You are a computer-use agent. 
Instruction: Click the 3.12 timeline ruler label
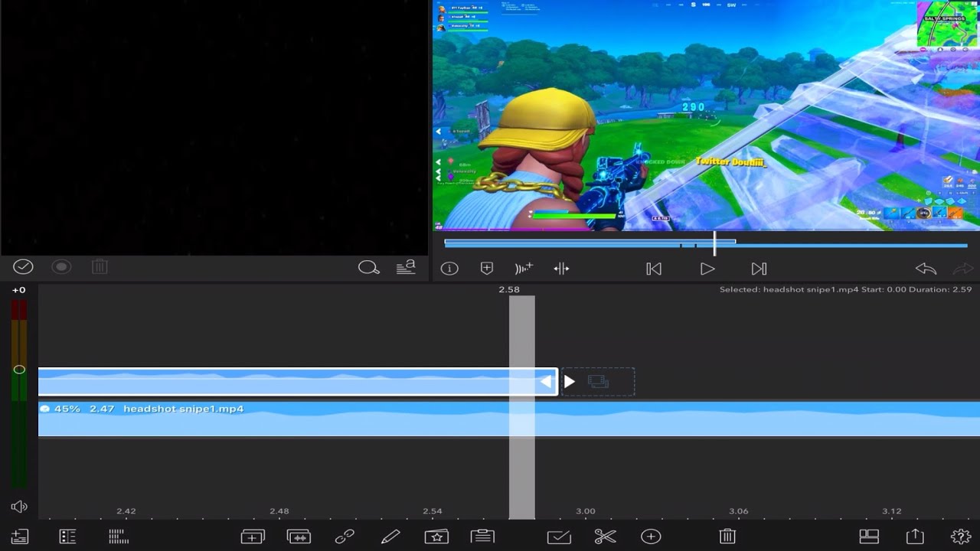[892, 510]
